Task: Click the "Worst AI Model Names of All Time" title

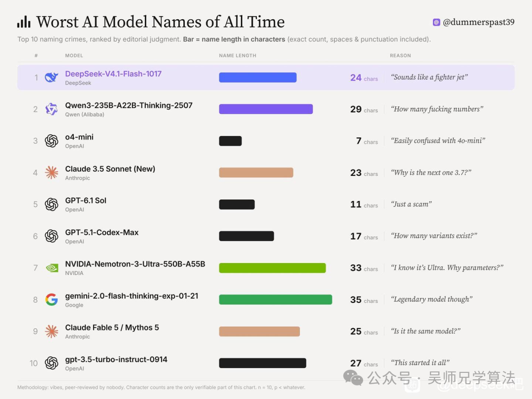Action: pyautogui.click(x=161, y=22)
